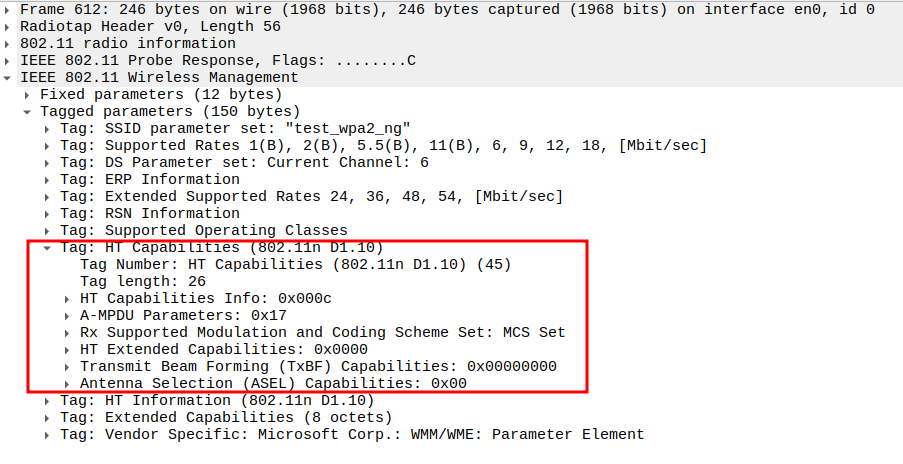Screen dimensions: 903x464
Task: Expand Antenna Selection (ASEL) Capabilities
Action: click(68, 383)
